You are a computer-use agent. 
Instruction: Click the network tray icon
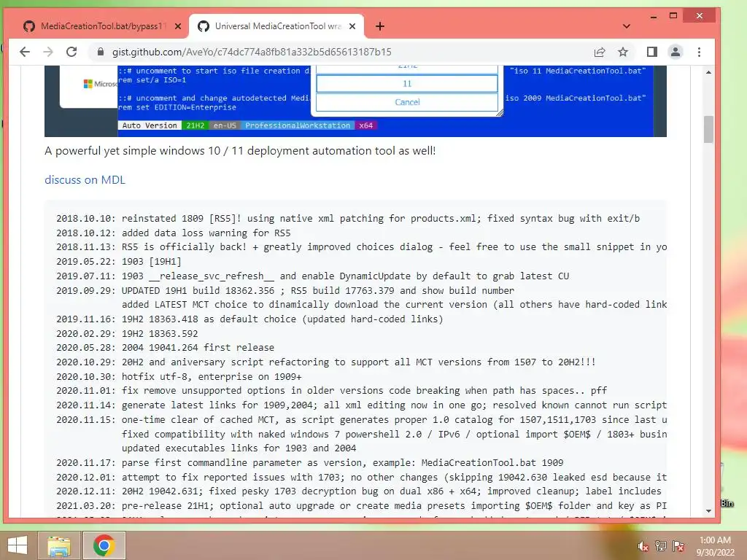pyautogui.click(x=660, y=545)
